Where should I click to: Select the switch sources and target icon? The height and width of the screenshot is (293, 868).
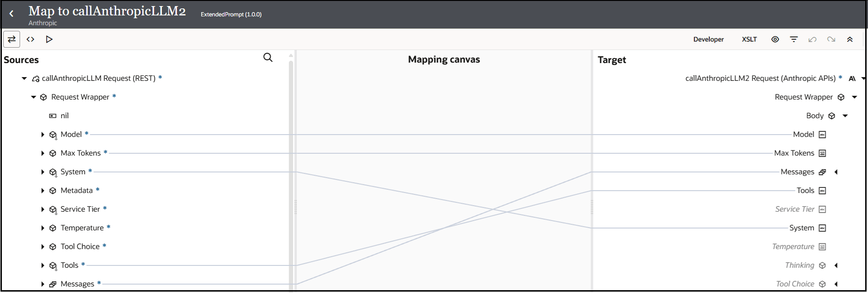pyautogui.click(x=12, y=39)
